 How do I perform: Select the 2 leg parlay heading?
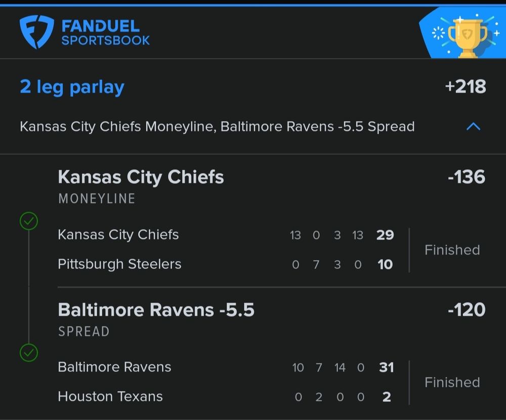click(x=72, y=87)
